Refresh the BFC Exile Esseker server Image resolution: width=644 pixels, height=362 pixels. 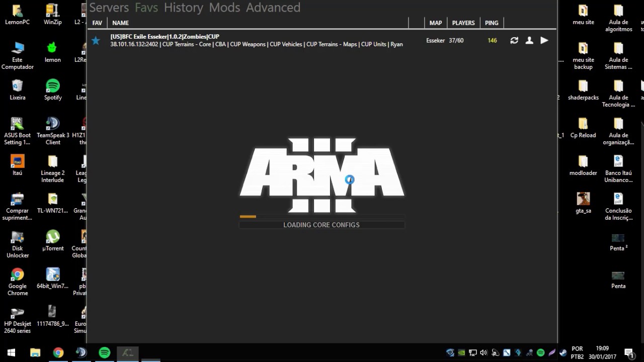(514, 40)
